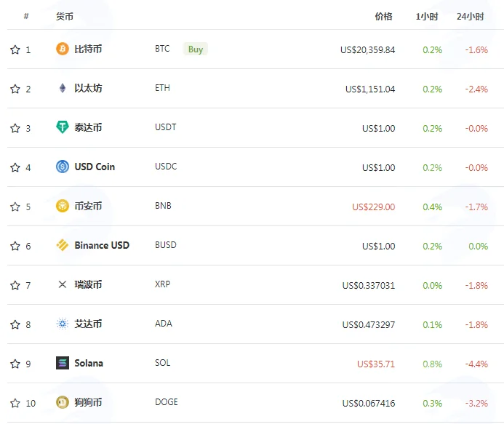
Task: Click the green Buy button next to BTC
Action: click(196, 49)
